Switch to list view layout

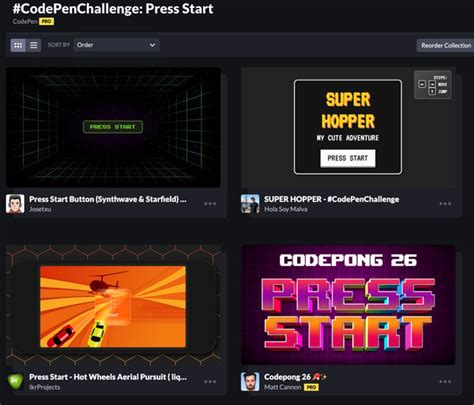coord(34,45)
